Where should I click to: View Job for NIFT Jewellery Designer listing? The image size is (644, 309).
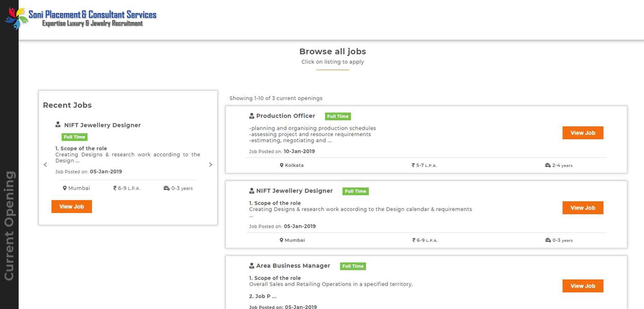583,208
